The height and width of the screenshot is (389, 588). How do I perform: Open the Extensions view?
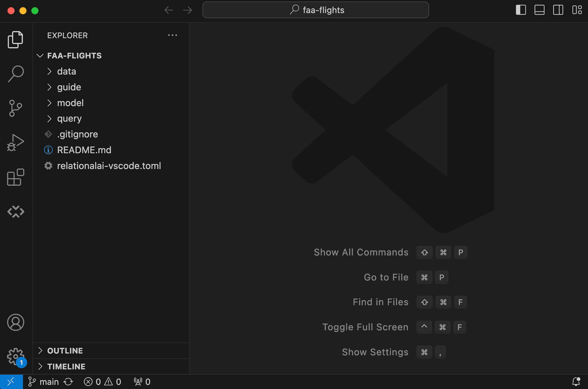tap(16, 177)
